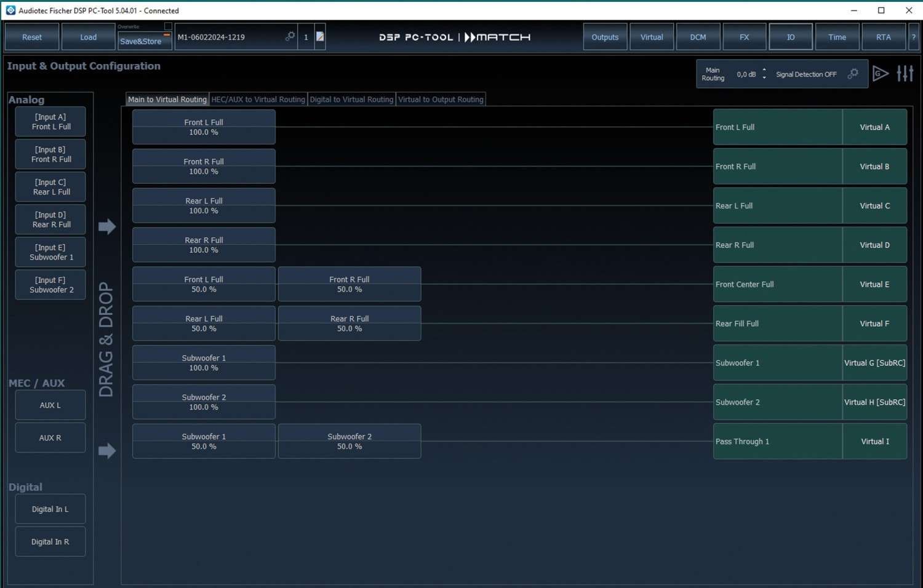The height and width of the screenshot is (588, 923).
Task: Select Input F Subwoofer 2 source
Action: [50, 285]
